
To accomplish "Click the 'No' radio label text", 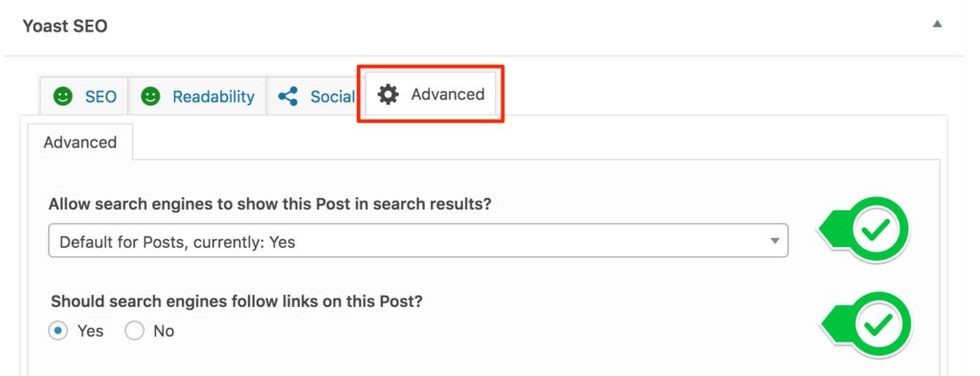I will pos(164,330).
